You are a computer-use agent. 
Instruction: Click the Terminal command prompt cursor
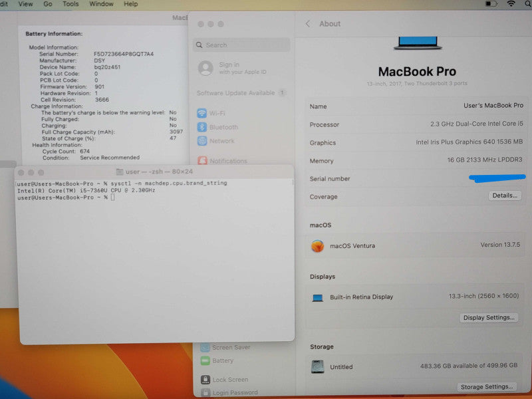pyautogui.click(x=112, y=198)
